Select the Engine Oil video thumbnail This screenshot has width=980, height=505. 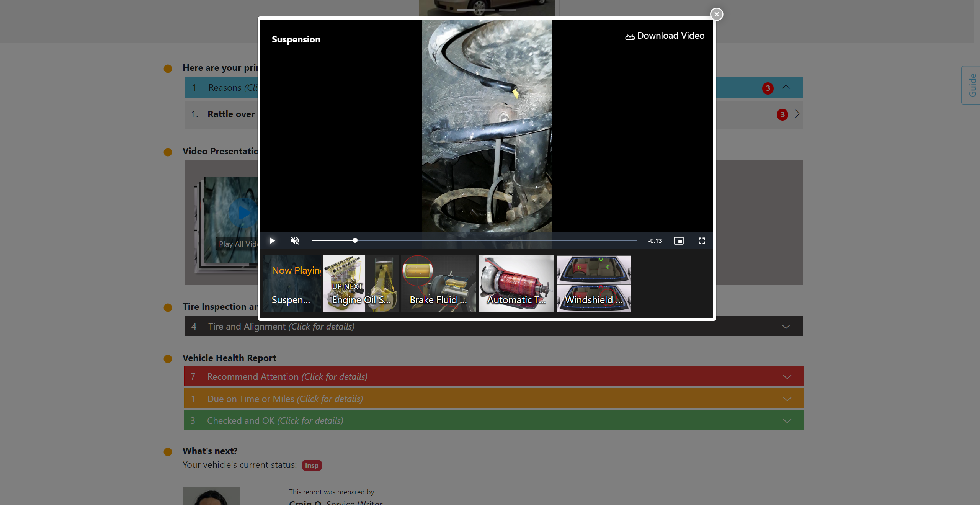(361, 284)
